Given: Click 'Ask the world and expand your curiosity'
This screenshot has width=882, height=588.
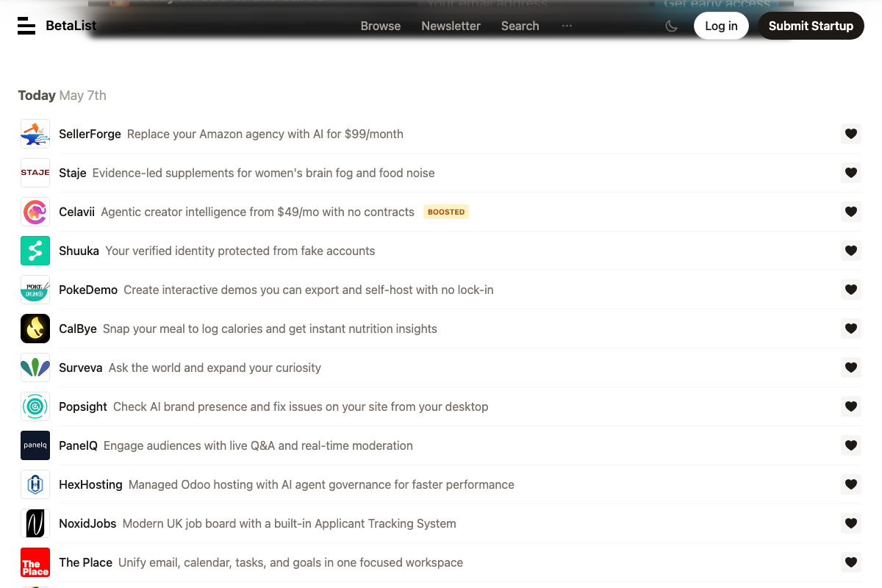Looking at the screenshot, I should [x=215, y=367].
